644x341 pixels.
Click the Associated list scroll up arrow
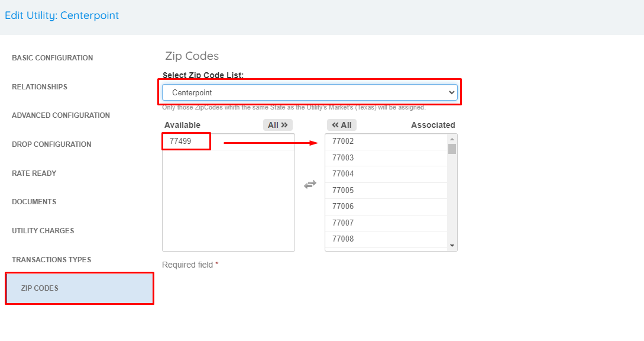pyautogui.click(x=452, y=139)
